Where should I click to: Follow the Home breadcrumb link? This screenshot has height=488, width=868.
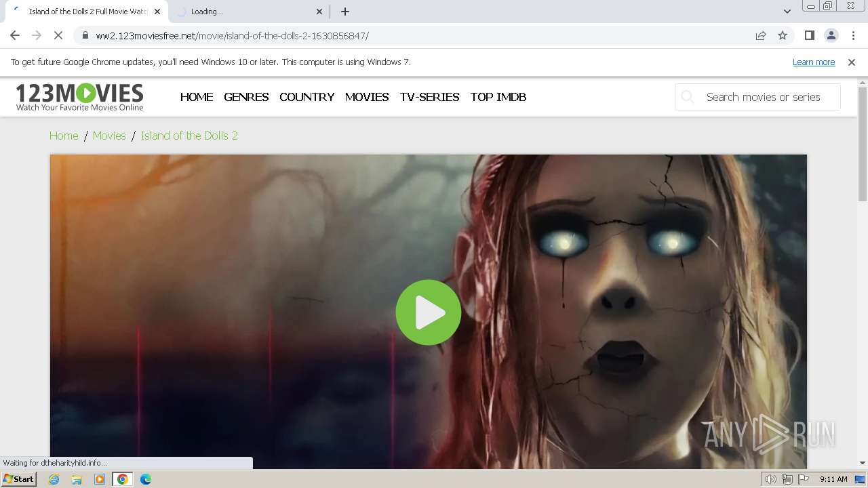64,136
